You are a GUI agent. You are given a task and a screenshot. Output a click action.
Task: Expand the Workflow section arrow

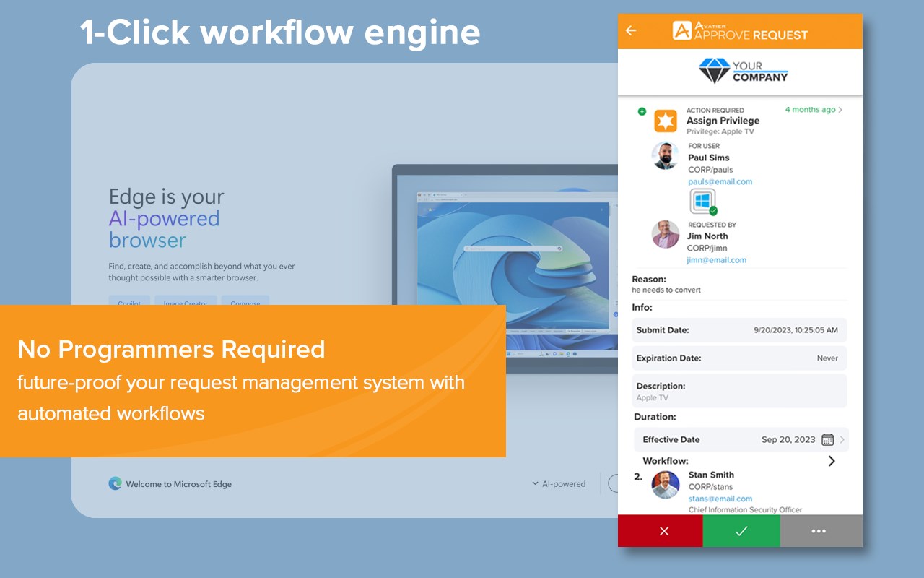coord(832,461)
